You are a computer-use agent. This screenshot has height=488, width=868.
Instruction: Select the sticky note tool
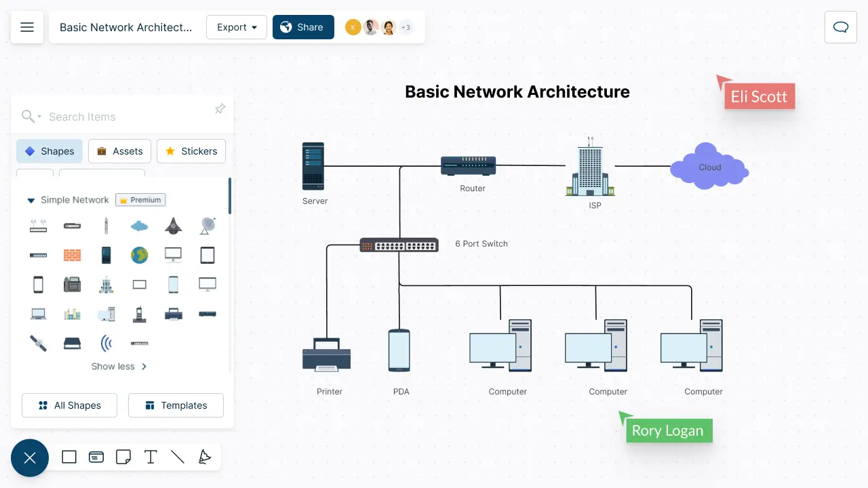pos(123,457)
